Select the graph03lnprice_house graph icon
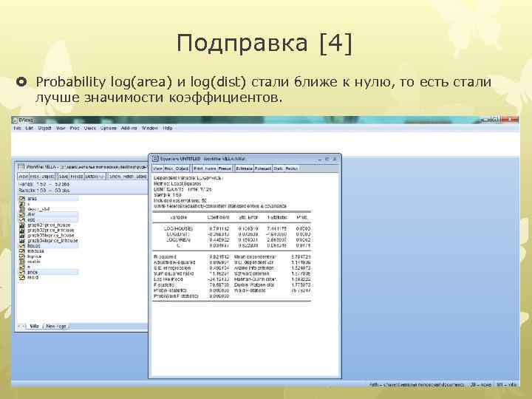 pyautogui.click(x=22, y=235)
